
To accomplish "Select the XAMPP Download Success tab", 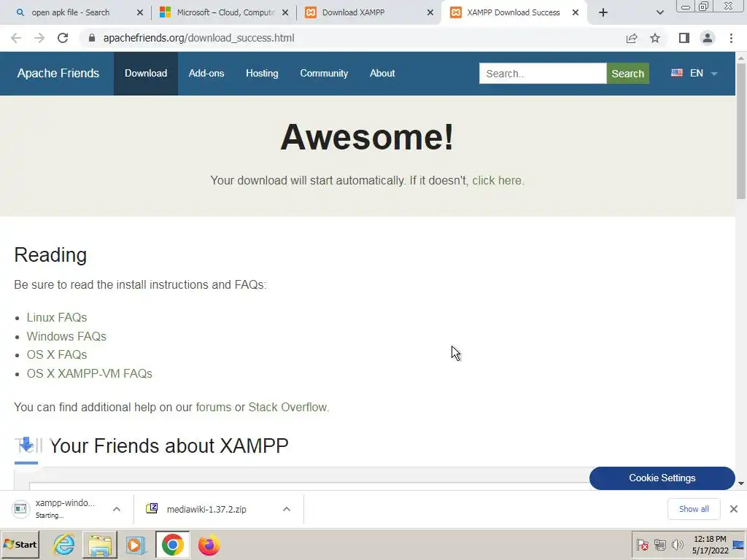I will [x=513, y=12].
